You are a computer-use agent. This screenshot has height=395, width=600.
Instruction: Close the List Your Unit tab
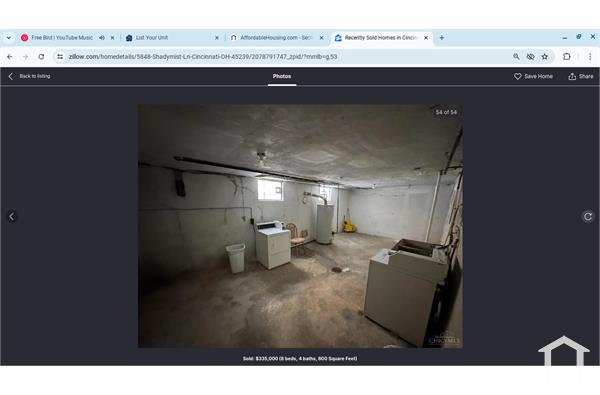(x=217, y=38)
